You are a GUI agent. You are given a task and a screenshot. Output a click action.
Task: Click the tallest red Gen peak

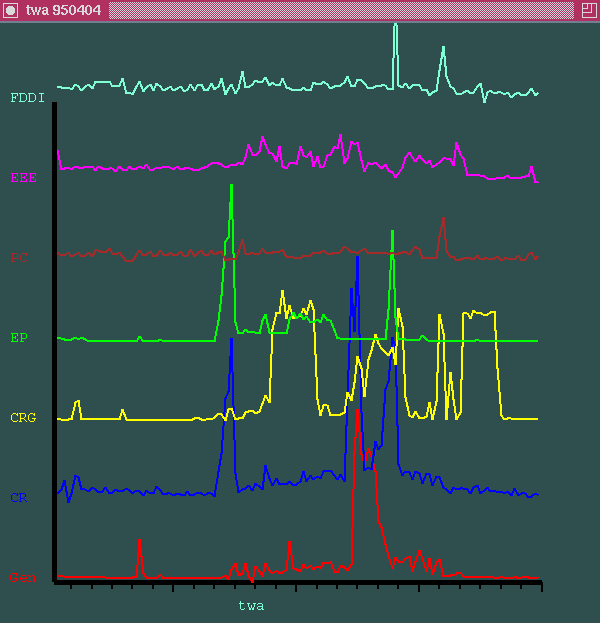tap(357, 410)
